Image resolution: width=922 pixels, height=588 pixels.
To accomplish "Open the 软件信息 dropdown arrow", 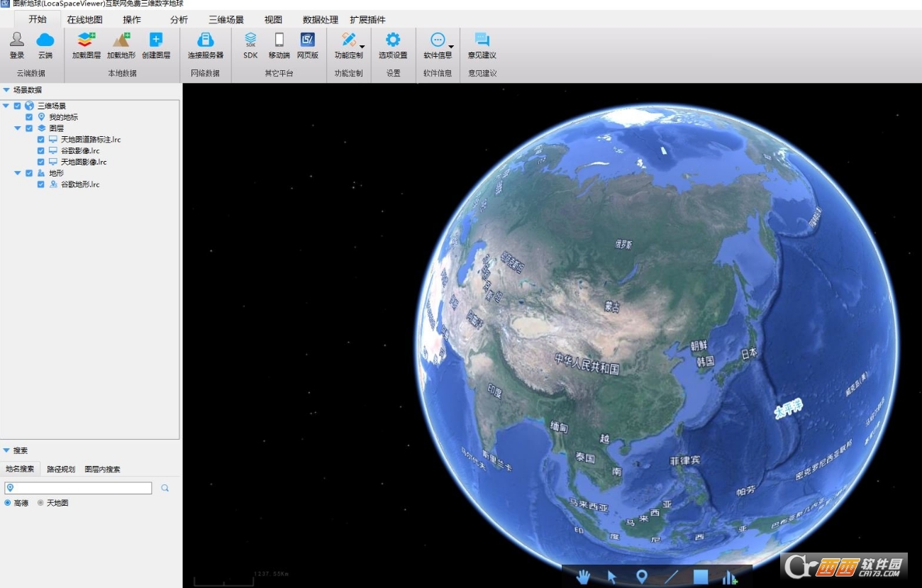I will pos(451,47).
